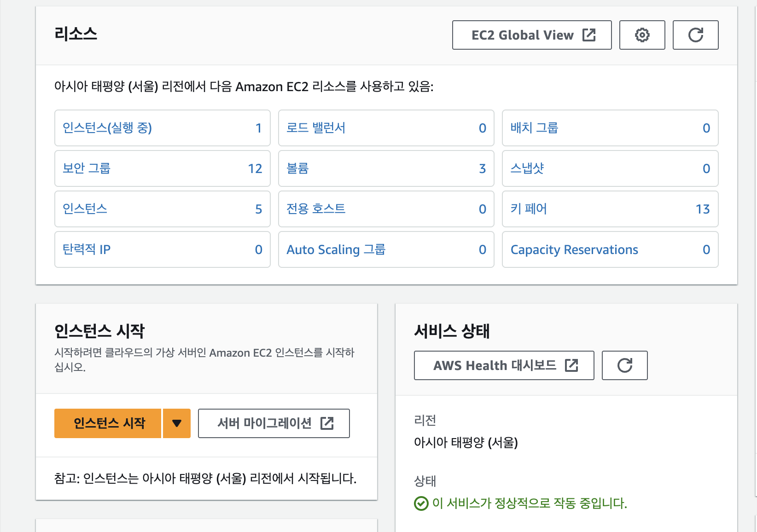Image resolution: width=757 pixels, height=532 pixels.
Task: Open the resources settings gear icon
Action: (x=642, y=35)
